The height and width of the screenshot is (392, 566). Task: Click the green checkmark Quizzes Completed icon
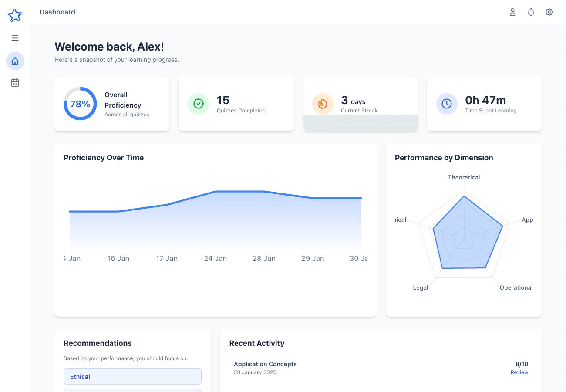click(x=198, y=104)
